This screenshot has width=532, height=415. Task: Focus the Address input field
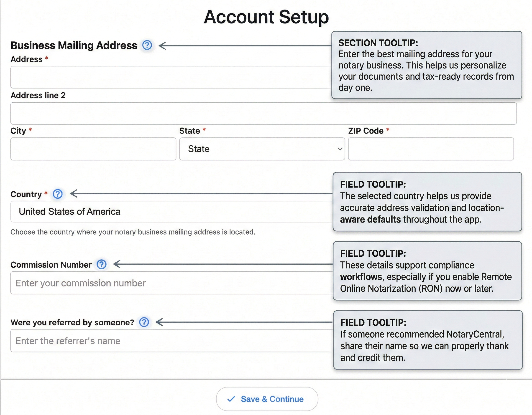point(171,77)
